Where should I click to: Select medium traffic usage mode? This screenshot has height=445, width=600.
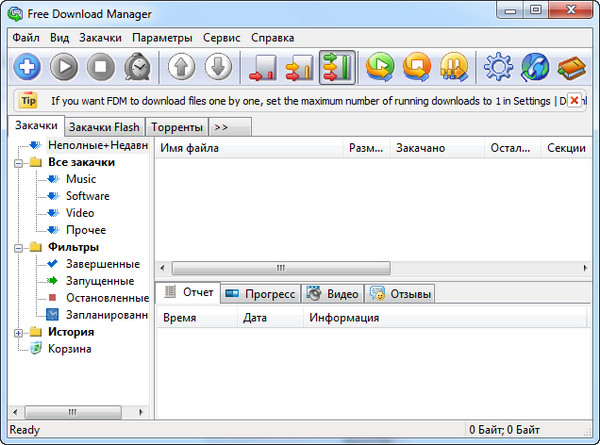[x=301, y=68]
